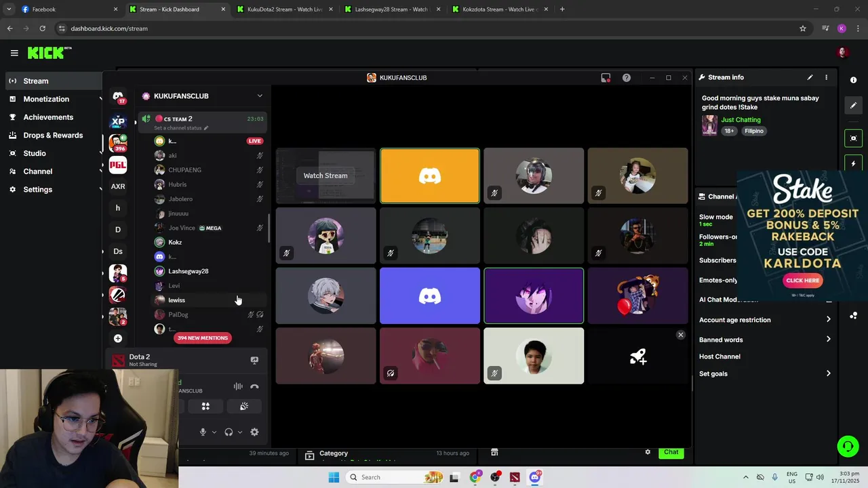Expand KUKUFANSCLUB server dropdown
Image resolution: width=868 pixels, height=488 pixels.
(260, 96)
